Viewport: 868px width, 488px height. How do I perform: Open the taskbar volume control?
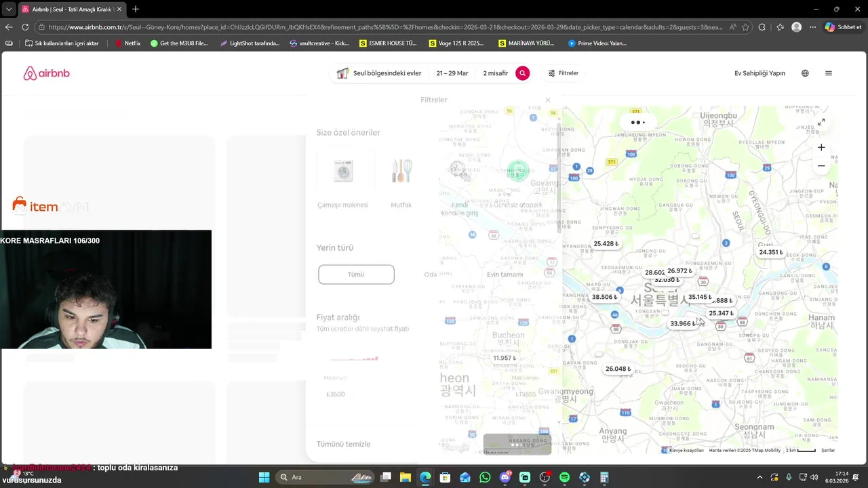point(814,477)
